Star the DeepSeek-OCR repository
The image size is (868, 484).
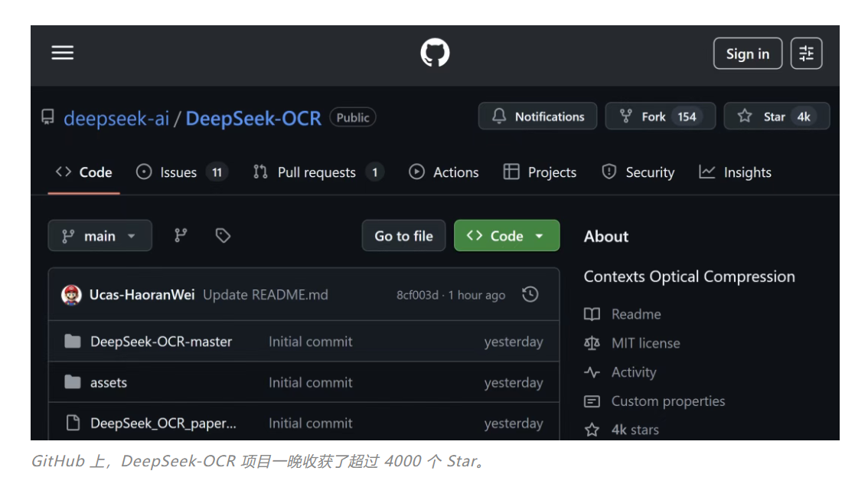tap(776, 116)
